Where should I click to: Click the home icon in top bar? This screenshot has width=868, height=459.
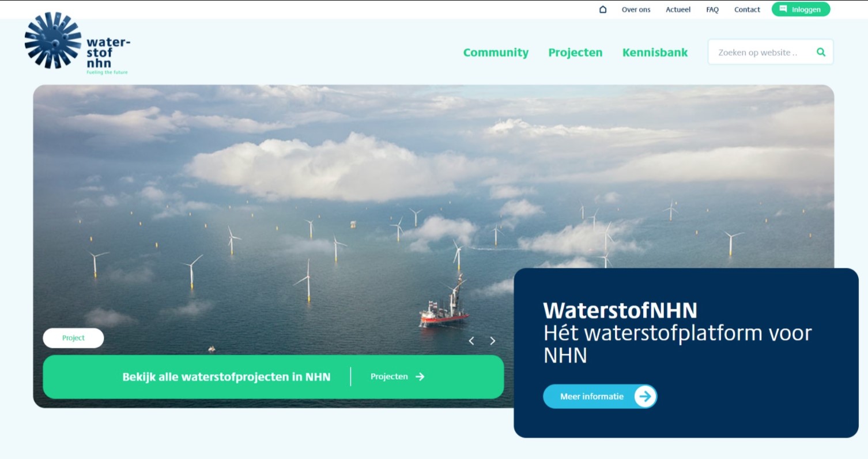(x=603, y=9)
